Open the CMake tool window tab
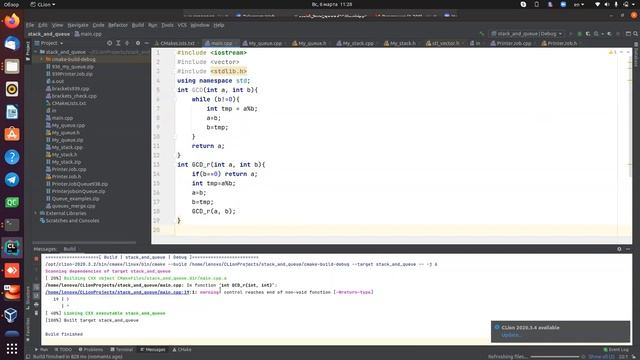 [182, 349]
